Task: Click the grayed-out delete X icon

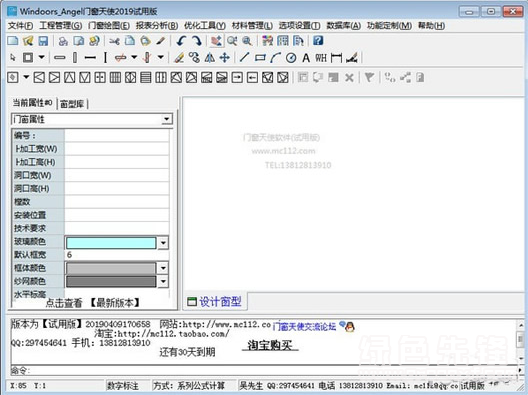Action: tap(349, 78)
